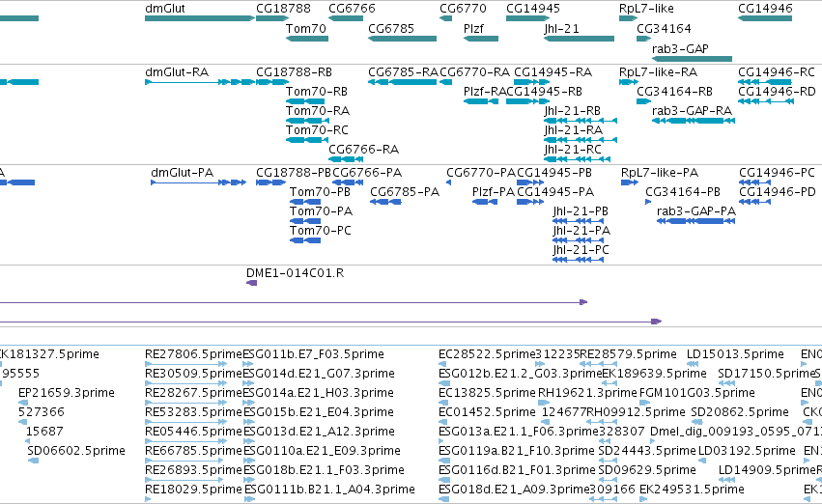Open the FGM101G03.5prime EST label
The width and height of the screenshot is (822, 504).
(697, 394)
